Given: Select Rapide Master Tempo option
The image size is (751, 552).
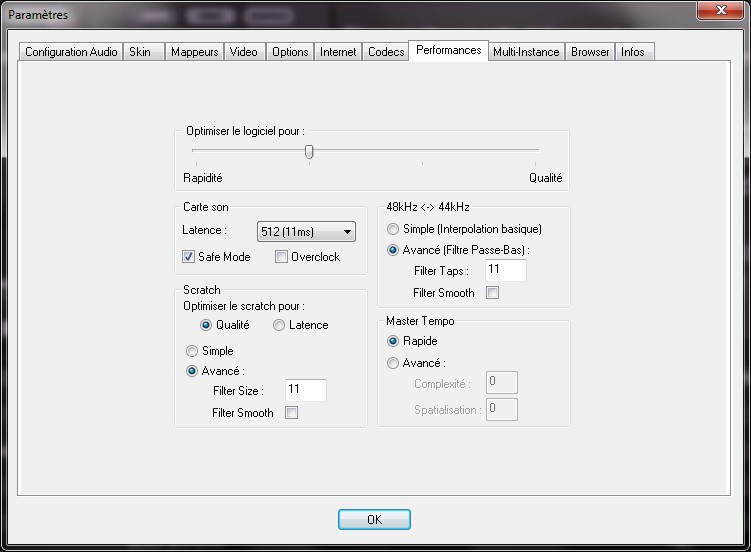Looking at the screenshot, I should 393,341.
